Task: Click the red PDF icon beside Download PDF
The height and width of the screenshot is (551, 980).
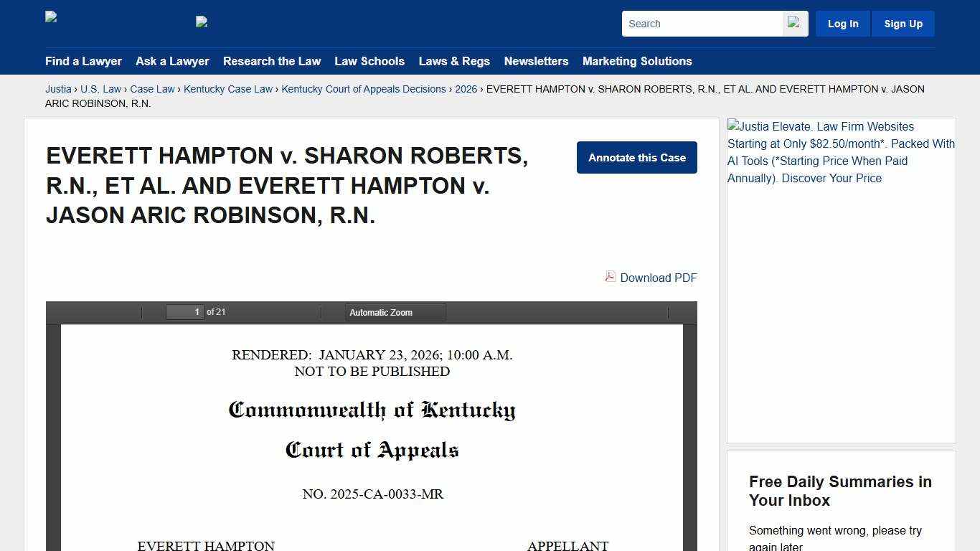Action: tap(609, 278)
